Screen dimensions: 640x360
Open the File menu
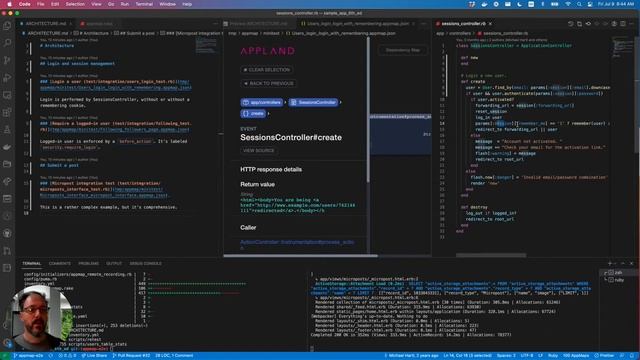pos(40,4)
